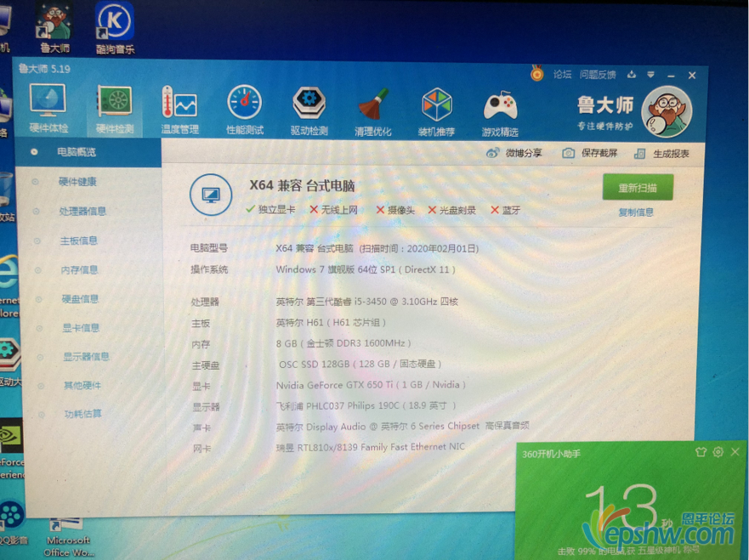This screenshot has height=560, width=749.
Task: Click the 无线上网 feature indicator
Action: point(333,210)
